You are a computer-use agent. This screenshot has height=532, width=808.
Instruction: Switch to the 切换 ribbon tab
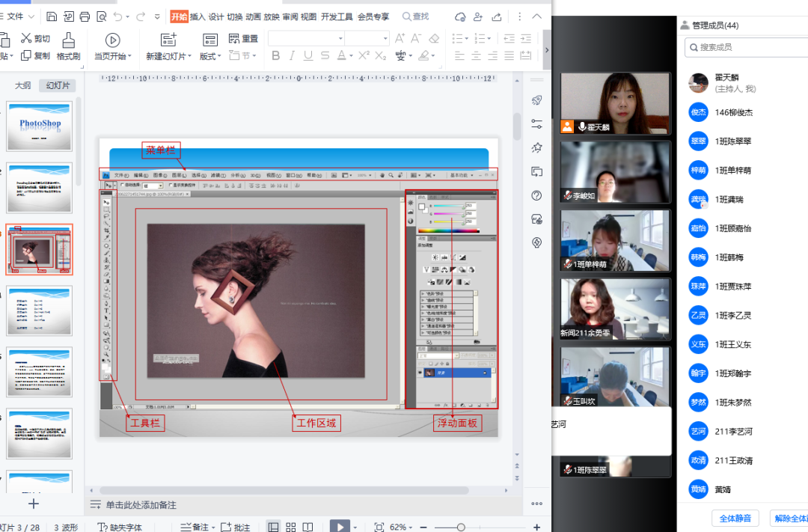234,16
